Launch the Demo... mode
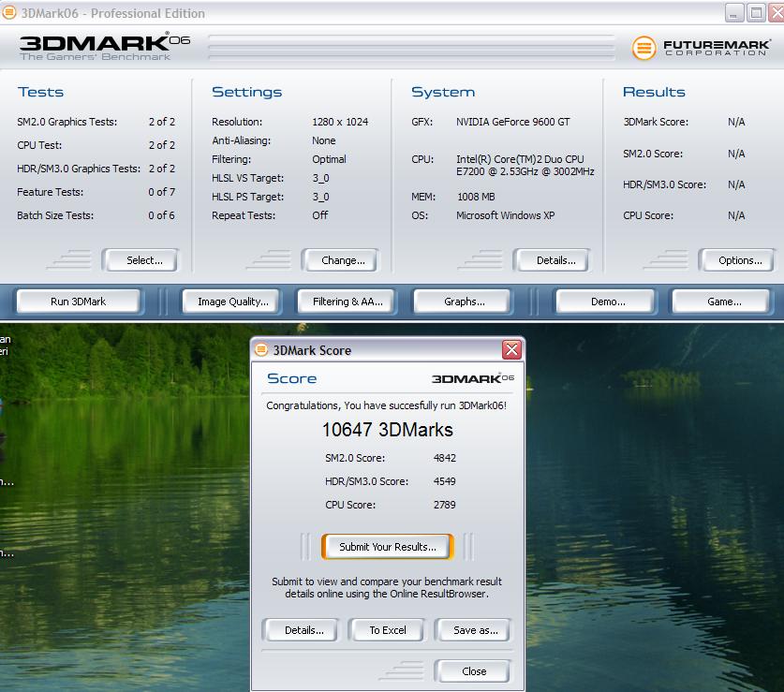The image size is (784, 692). 608,302
